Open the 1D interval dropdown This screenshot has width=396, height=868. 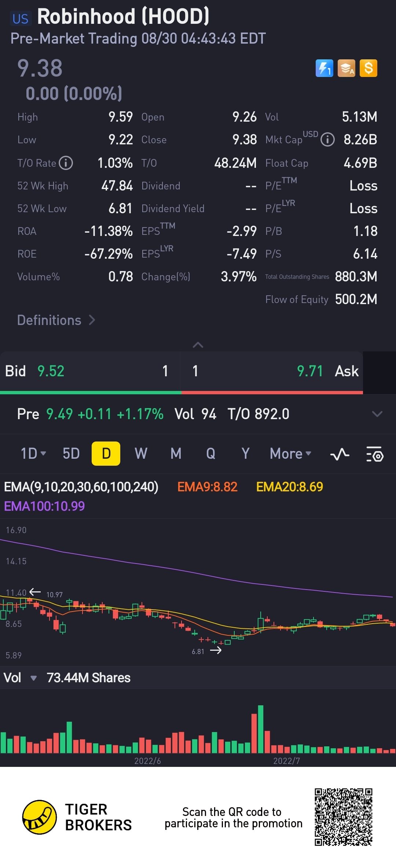(x=33, y=454)
